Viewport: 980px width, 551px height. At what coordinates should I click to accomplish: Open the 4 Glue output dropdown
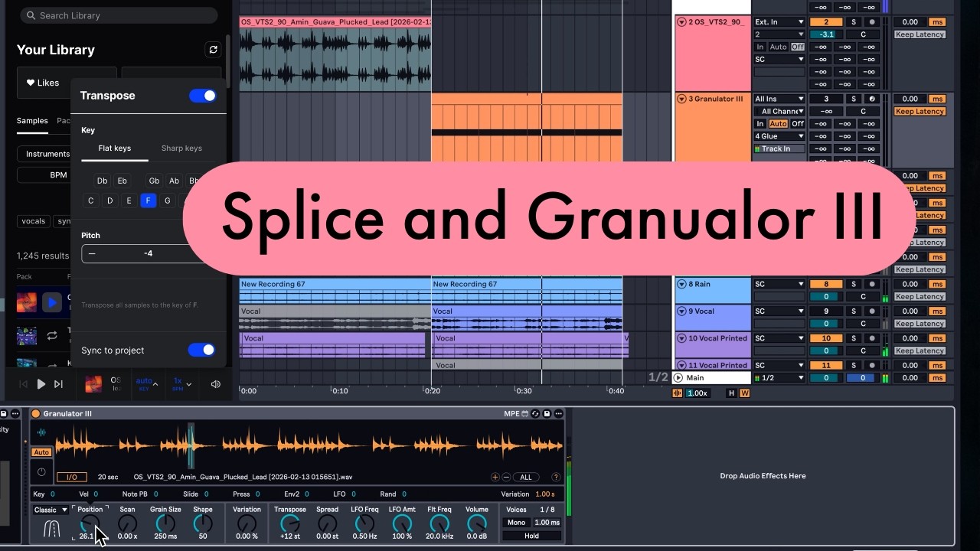click(779, 136)
